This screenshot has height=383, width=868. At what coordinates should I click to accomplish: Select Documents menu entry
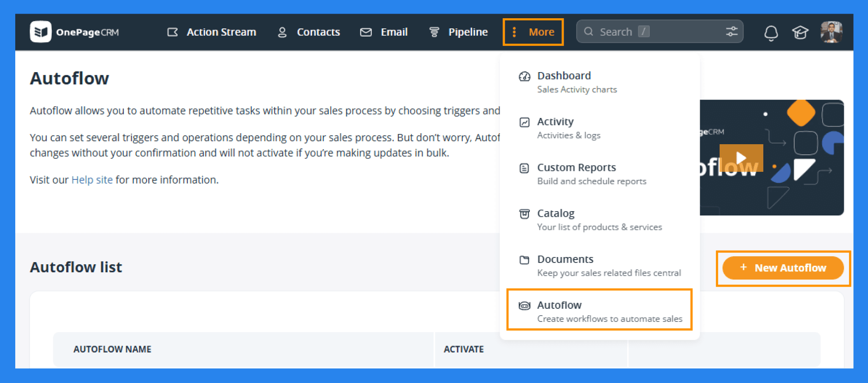(x=600, y=266)
